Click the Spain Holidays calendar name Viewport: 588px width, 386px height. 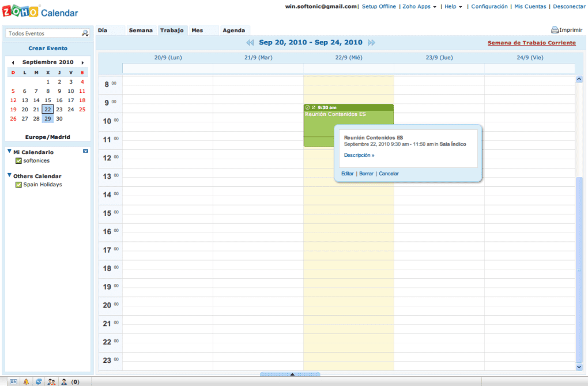(x=43, y=185)
